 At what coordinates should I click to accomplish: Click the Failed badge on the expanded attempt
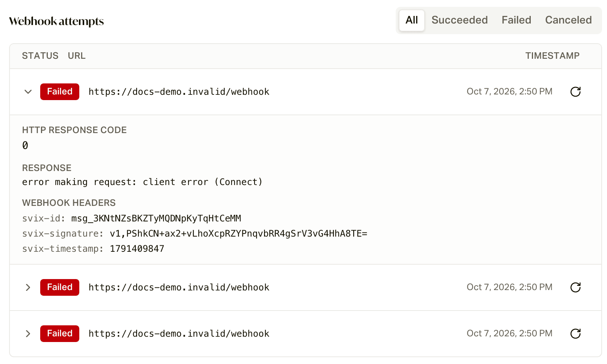(x=60, y=92)
